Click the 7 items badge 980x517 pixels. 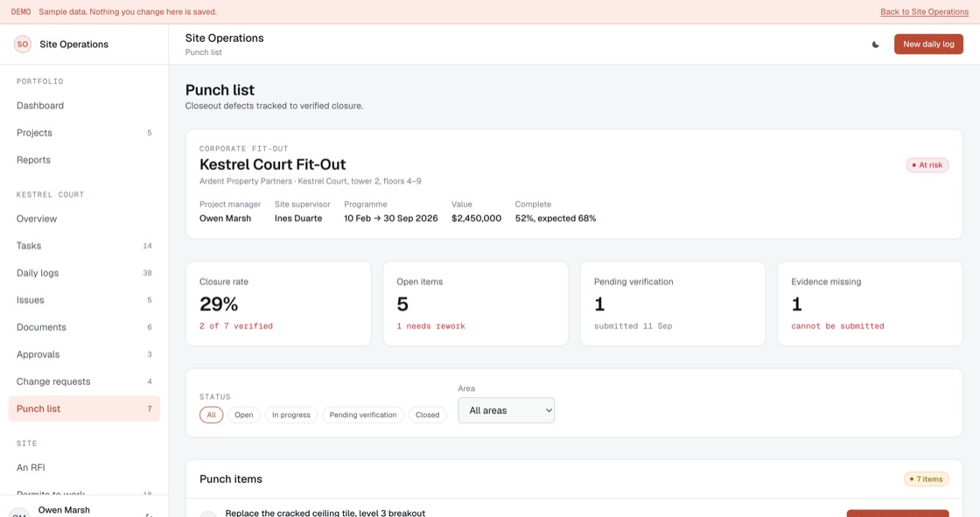click(927, 479)
